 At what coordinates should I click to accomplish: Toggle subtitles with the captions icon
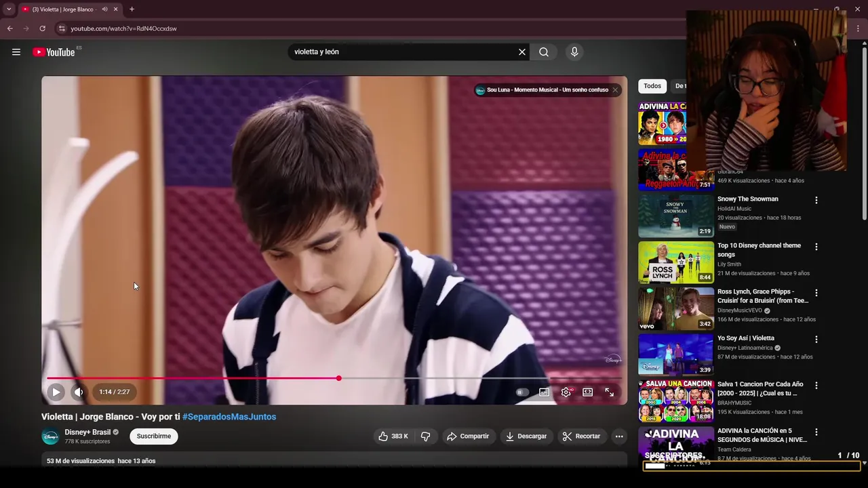[x=544, y=392]
